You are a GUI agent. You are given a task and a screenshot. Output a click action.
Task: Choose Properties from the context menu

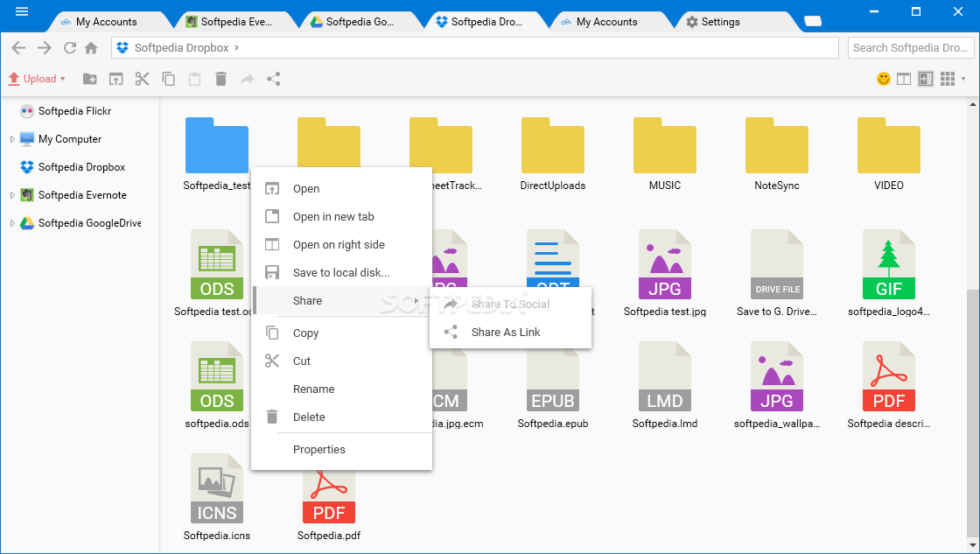[x=341, y=450]
